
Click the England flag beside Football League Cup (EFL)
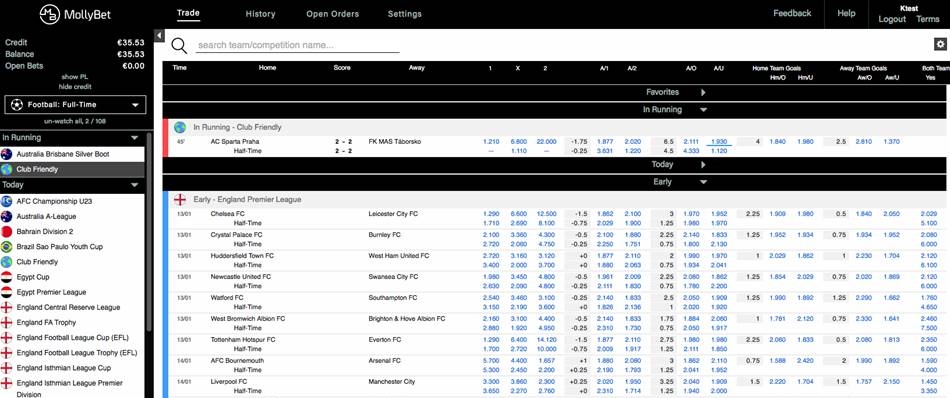click(7, 337)
